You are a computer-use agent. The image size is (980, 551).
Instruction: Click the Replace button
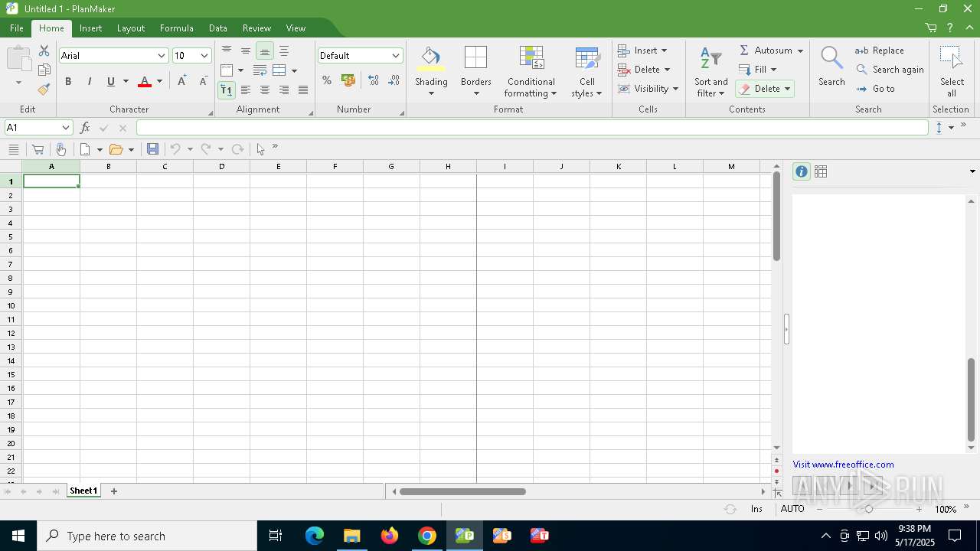880,51
